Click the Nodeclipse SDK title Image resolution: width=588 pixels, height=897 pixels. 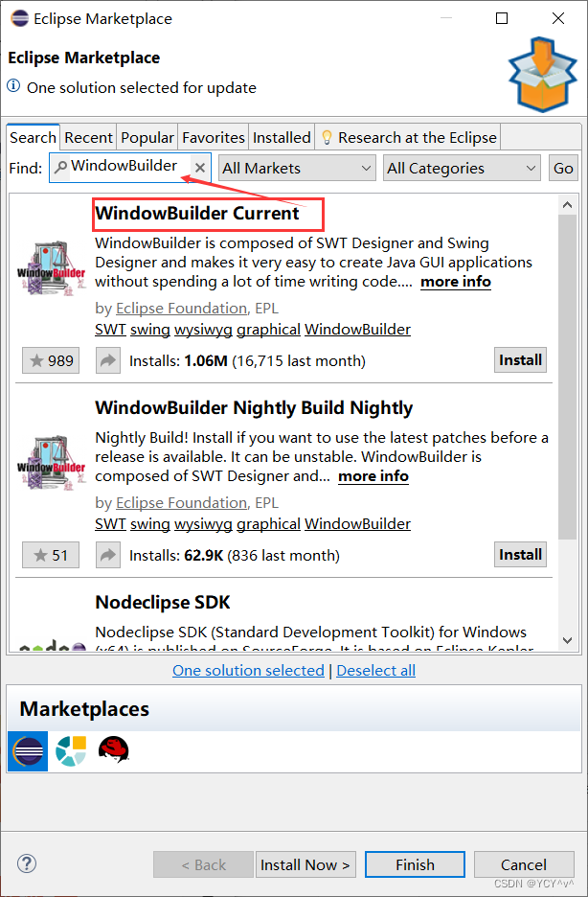pos(163,603)
